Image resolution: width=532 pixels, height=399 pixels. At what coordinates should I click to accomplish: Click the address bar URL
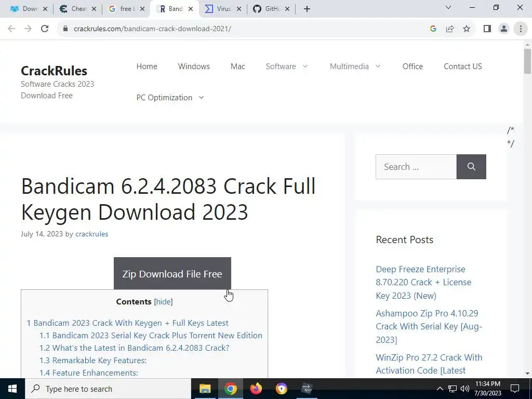(152, 29)
